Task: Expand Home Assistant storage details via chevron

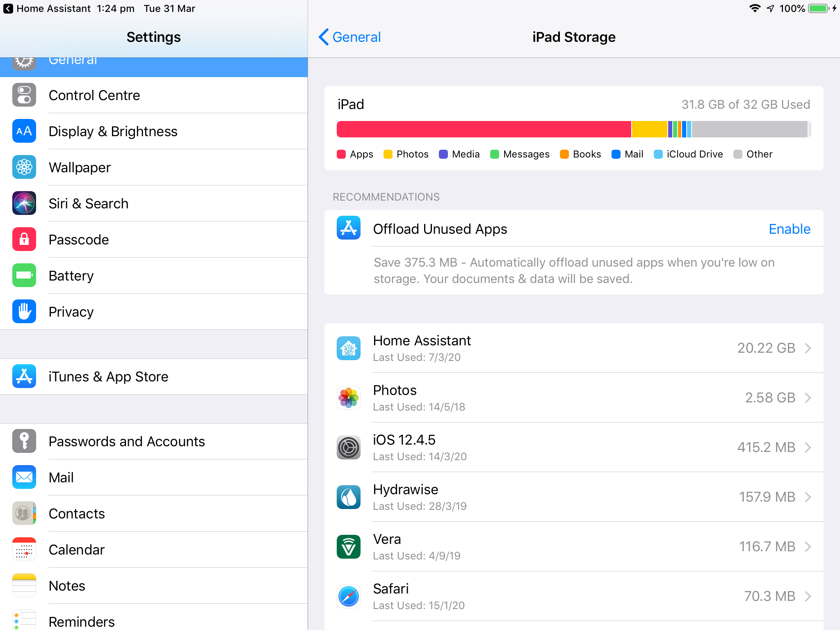Action: pos(808,348)
